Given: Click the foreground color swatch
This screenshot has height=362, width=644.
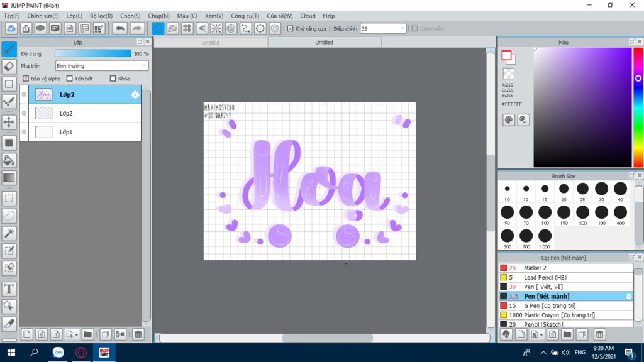Looking at the screenshot, I should click(506, 55).
